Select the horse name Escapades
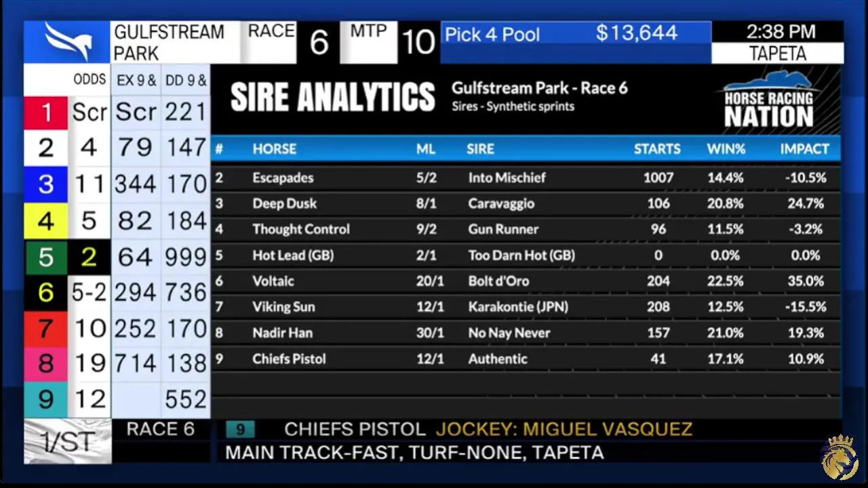The image size is (868, 488). [283, 178]
